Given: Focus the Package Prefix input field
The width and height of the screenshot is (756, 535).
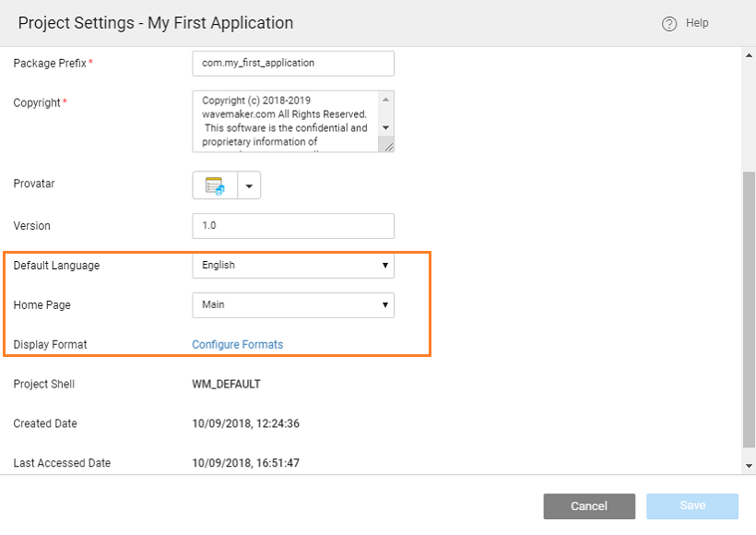Looking at the screenshot, I should coord(292,64).
